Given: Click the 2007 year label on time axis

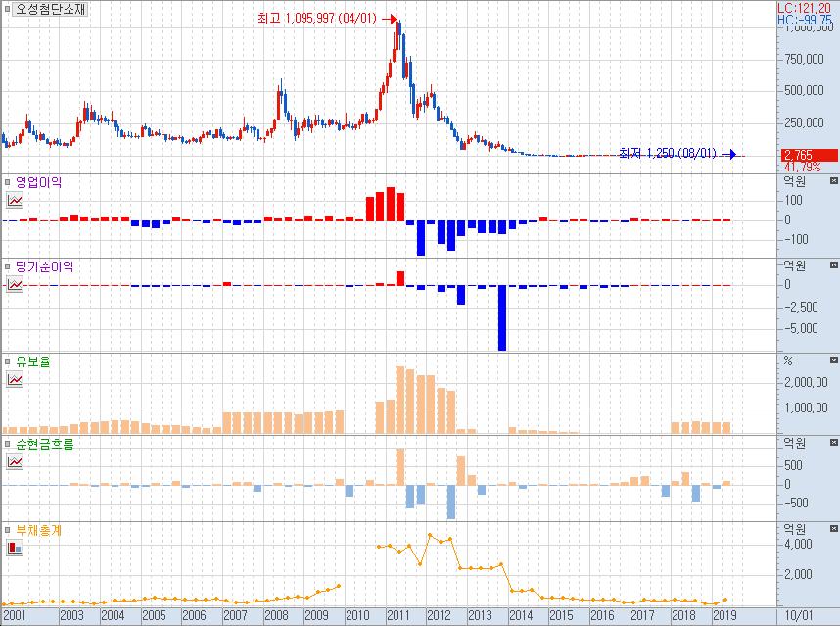Looking at the screenshot, I should pos(235,615).
